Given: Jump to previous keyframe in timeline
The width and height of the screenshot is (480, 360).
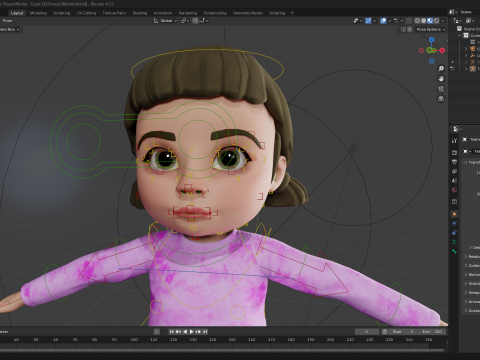Looking at the screenshot, I should tap(178, 331).
